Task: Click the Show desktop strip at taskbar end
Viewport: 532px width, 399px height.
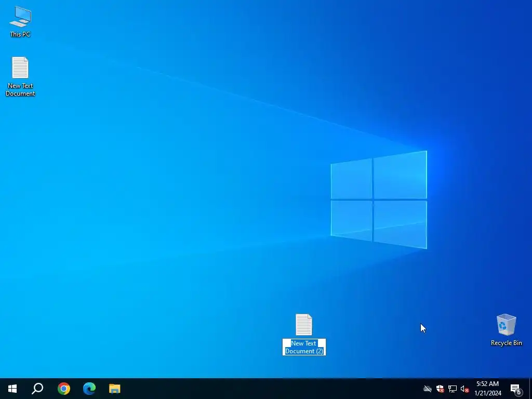Action: 530,389
